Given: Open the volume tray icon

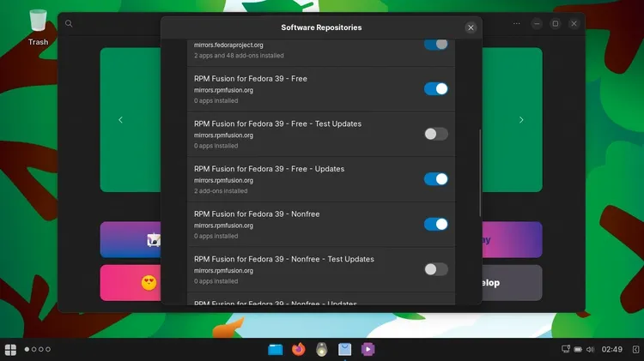Looking at the screenshot, I should click(590, 350).
